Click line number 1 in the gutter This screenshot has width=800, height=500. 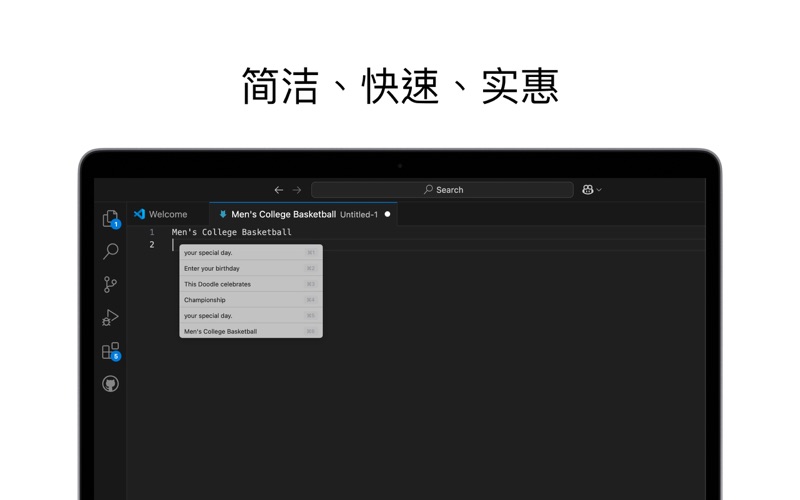pos(152,232)
